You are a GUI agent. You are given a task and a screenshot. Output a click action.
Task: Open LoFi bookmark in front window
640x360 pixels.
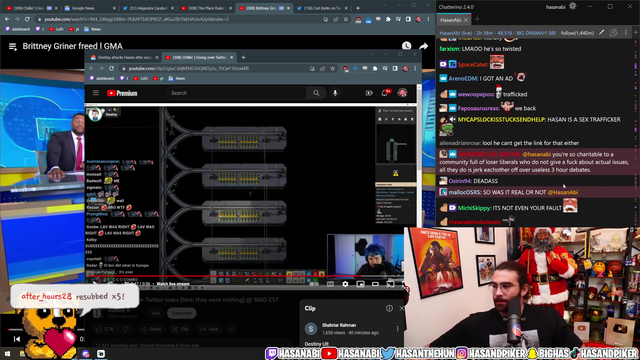tap(140, 78)
